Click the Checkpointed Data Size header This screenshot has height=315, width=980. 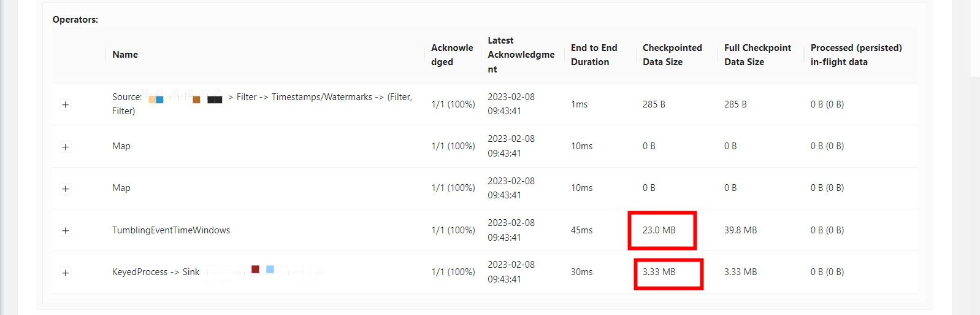672,55
